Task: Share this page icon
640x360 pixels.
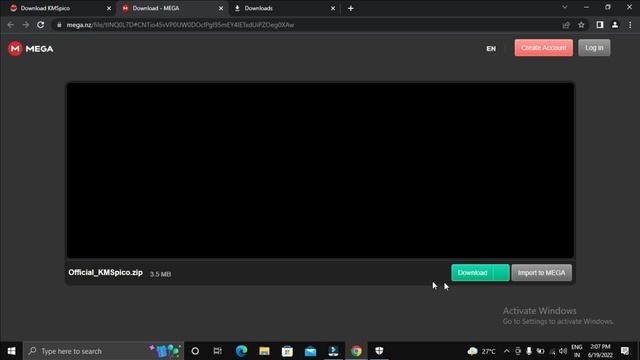Action: tap(566, 25)
